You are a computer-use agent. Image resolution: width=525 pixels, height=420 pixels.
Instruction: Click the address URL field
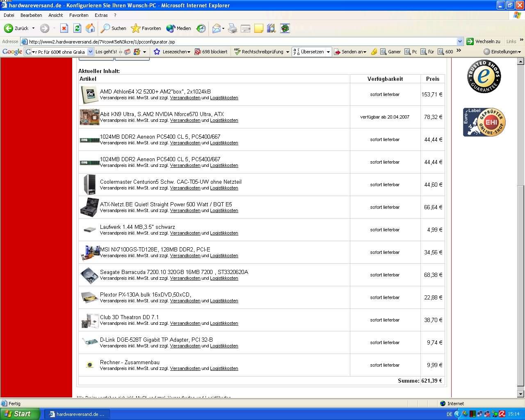click(242, 41)
